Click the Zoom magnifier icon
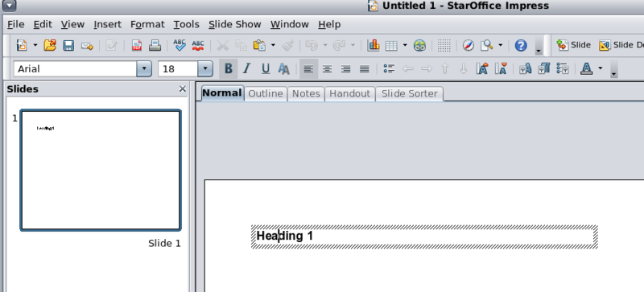 coord(486,45)
